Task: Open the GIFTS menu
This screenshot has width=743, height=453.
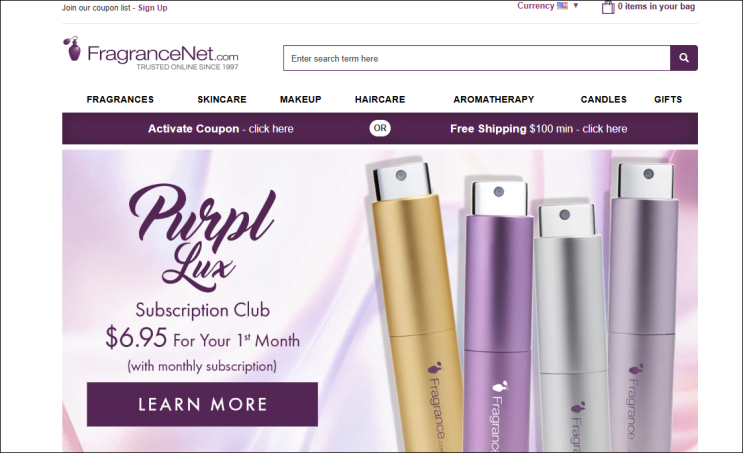Action: pos(668,100)
